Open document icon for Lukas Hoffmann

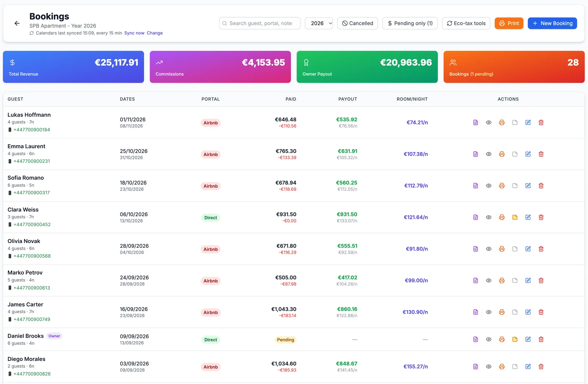click(476, 123)
